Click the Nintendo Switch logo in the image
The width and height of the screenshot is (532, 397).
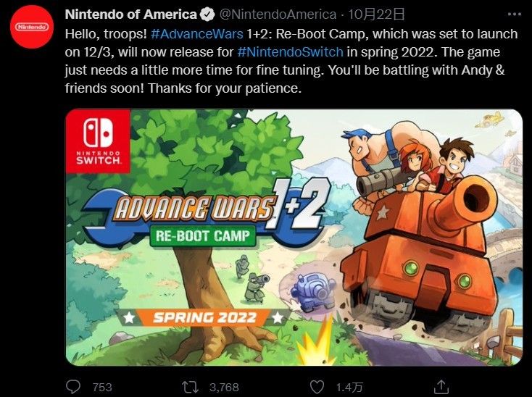coord(97,141)
